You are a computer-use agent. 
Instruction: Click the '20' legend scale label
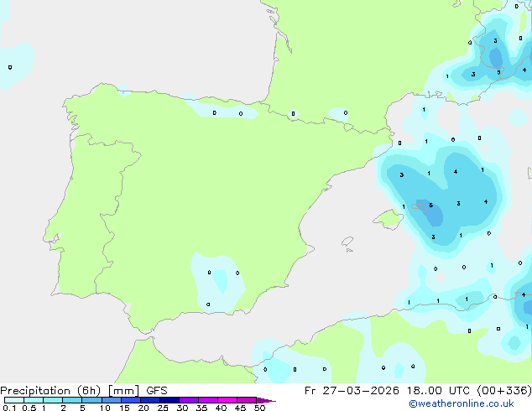point(143,408)
